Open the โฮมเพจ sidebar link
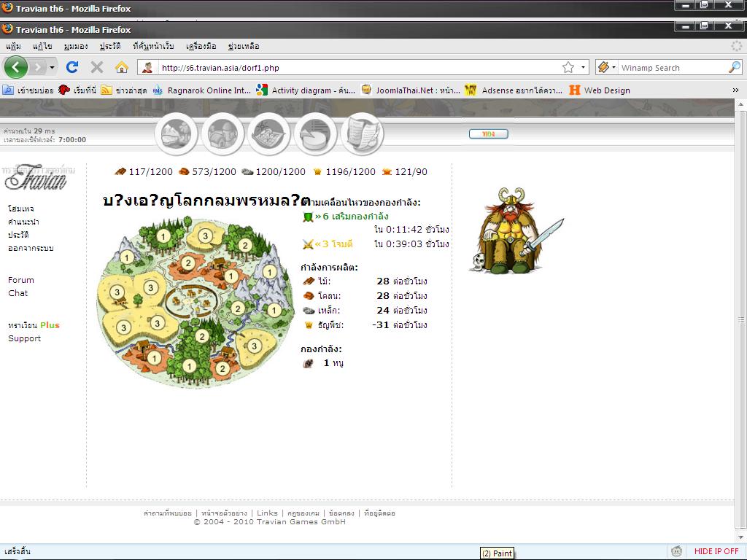Viewport: 747px width, 560px height. point(21,209)
